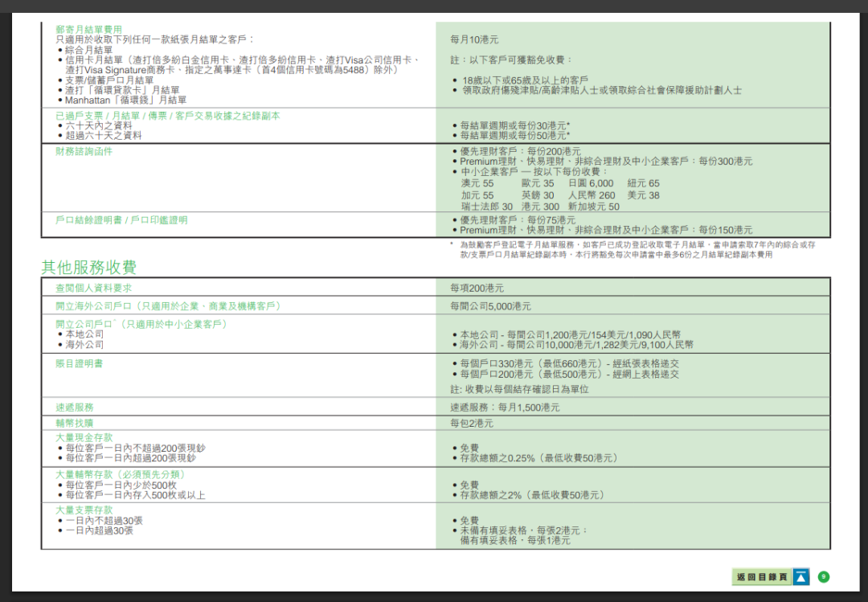Select 每結單週期或每份50港元 fee line
This screenshot has width=868, height=602.
tap(515, 136)
